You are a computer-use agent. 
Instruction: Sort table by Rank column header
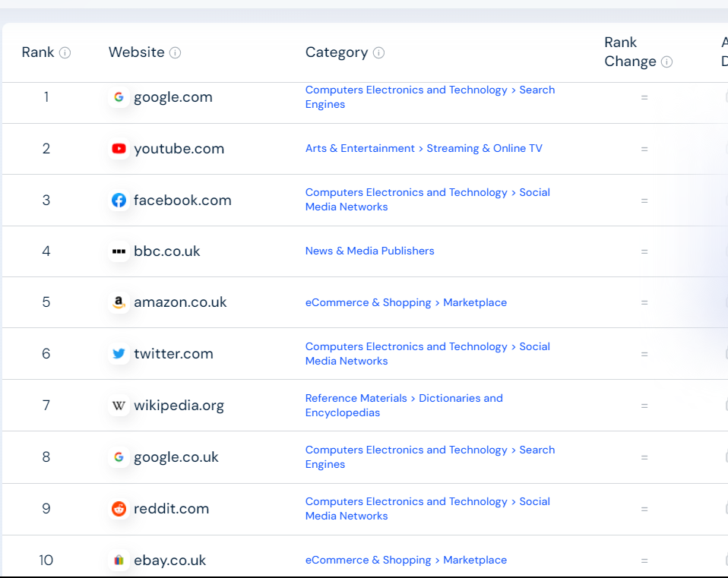click(38, 52)
